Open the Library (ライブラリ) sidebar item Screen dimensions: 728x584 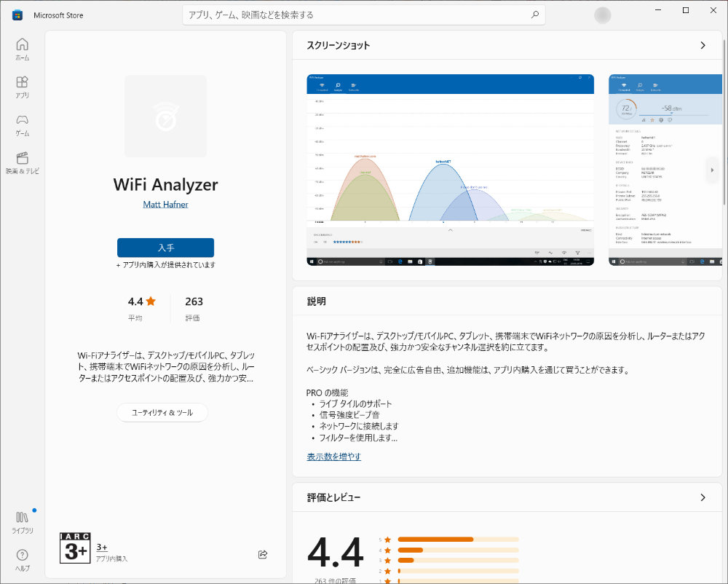[22, 523]
